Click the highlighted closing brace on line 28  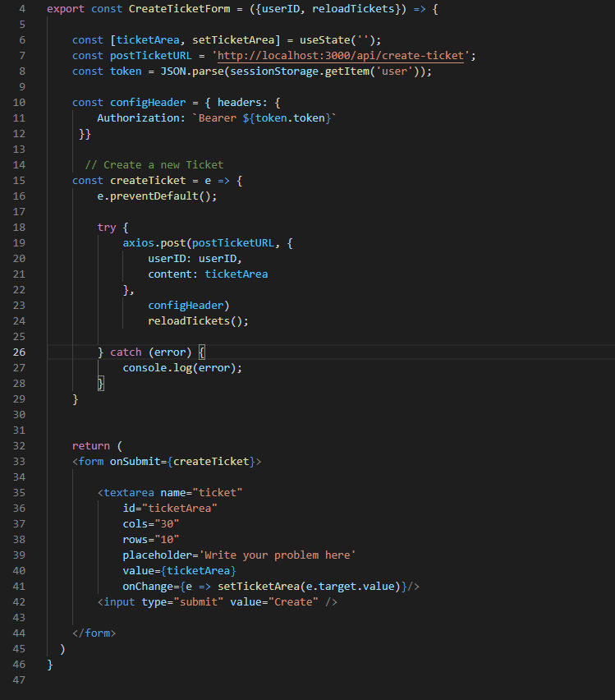(101, 384)
